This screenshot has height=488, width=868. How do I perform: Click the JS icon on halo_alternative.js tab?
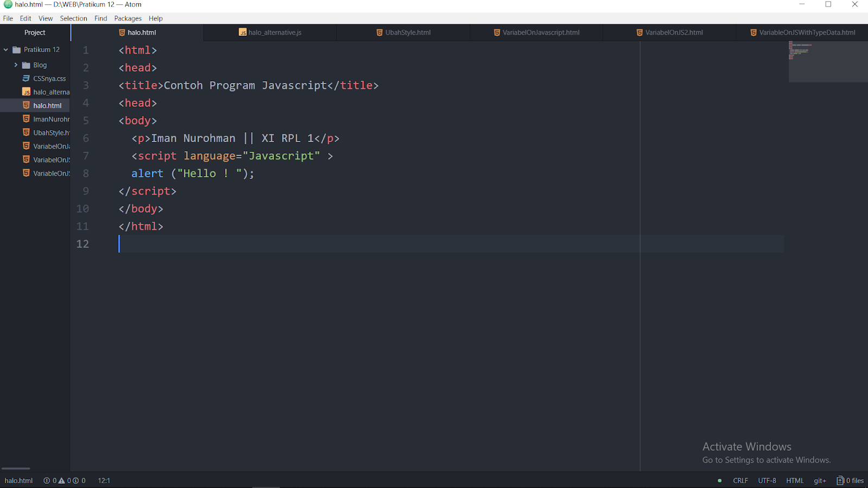coord(242,33)
